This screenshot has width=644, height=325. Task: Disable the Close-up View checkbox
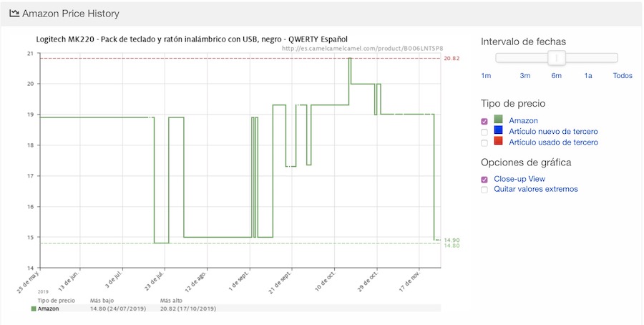(484, 180)
